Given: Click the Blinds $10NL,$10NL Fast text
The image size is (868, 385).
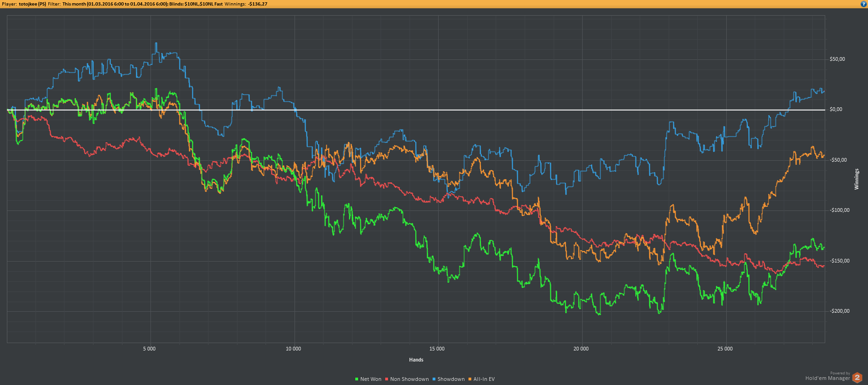Looking at the screenshot, I should pos(196,4).
